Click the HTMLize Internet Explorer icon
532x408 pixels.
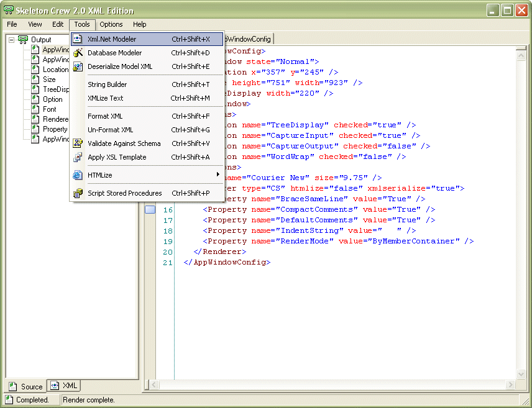(78, 175)
